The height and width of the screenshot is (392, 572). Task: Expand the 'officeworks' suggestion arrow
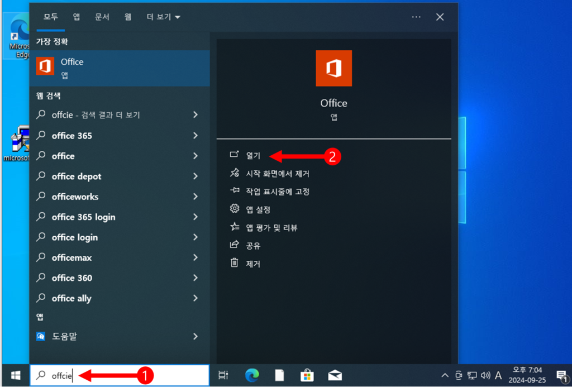tap(196, 197)
